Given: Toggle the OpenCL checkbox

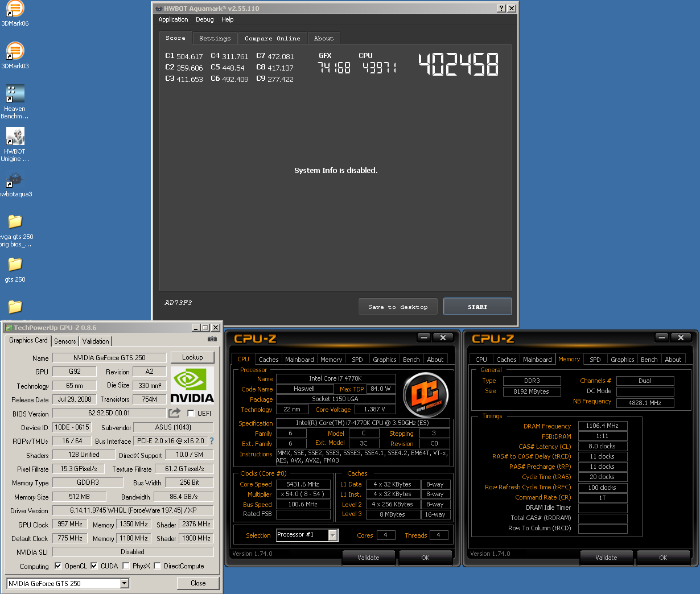Looking at the screenshot, I should click(x=58, y=566).
